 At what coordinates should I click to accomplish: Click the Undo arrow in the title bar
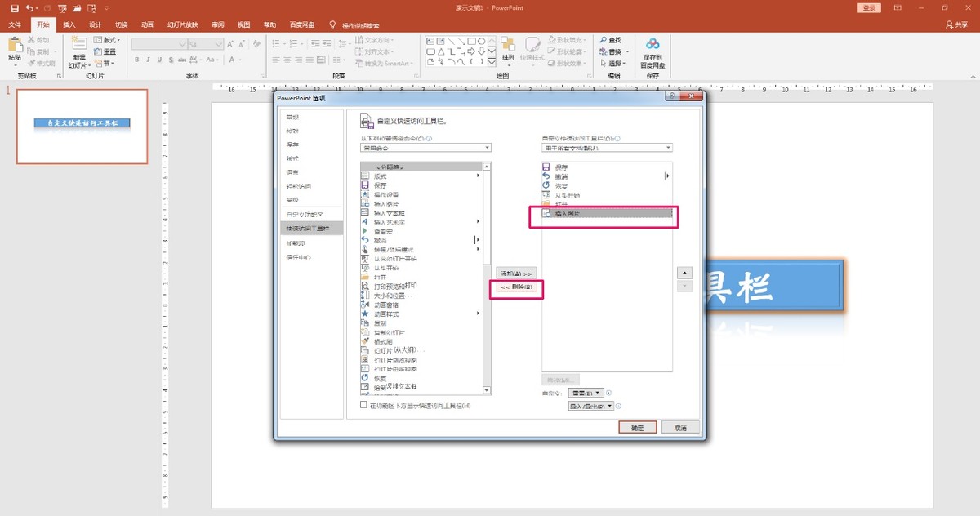[29, 7]
